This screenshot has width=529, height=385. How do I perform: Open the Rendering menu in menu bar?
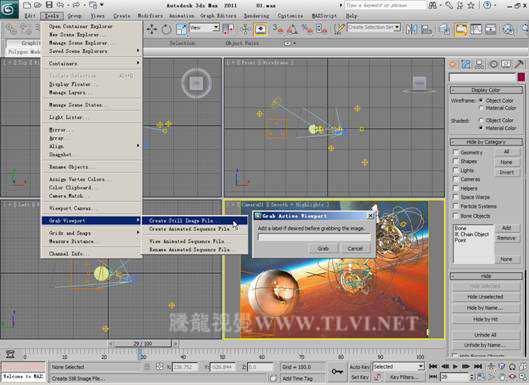pyautogui.click(x=256, y=16)
